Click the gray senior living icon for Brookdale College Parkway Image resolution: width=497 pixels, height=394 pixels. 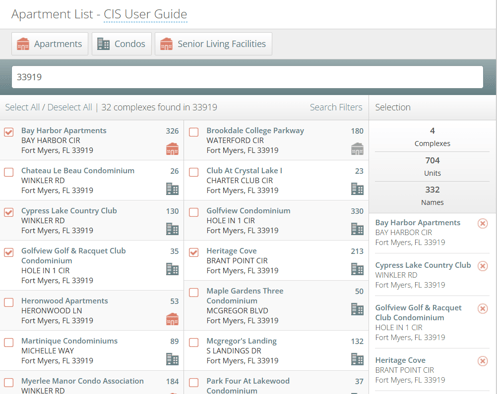(357, 149)
